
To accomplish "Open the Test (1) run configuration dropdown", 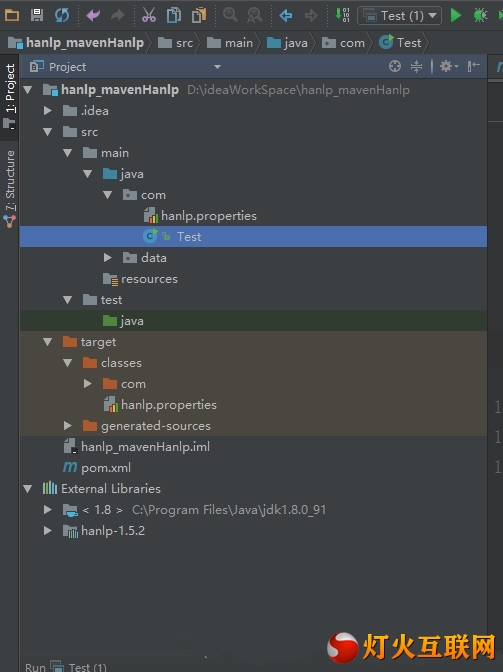I will 399,16.
